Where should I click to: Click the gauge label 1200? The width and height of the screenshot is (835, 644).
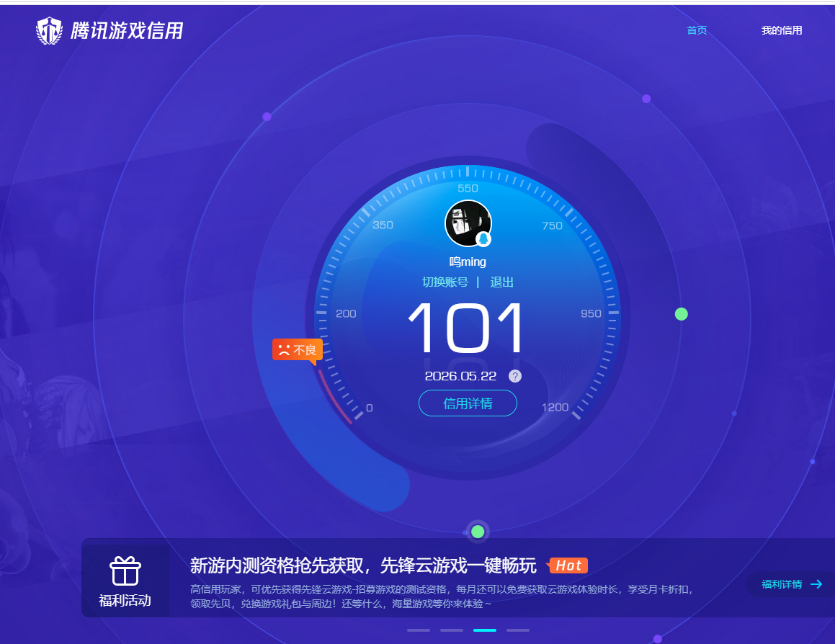pos(555,407)
